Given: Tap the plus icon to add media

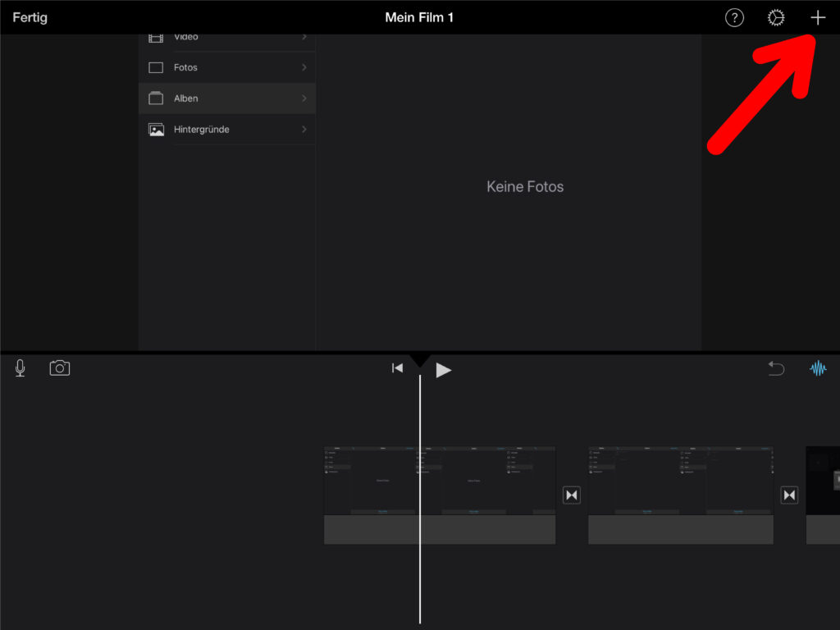Looking at the screenshot, I should [x=817, y=18].
